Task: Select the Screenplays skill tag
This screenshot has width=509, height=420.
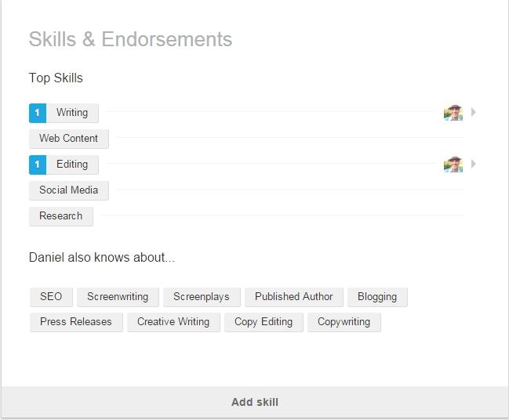Action: point(202,297)
